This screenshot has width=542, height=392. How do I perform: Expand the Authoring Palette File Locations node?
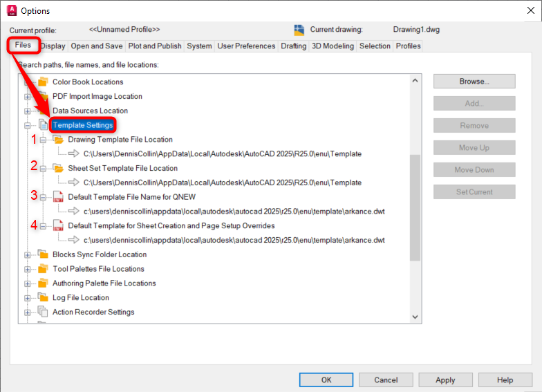point(28,283)
